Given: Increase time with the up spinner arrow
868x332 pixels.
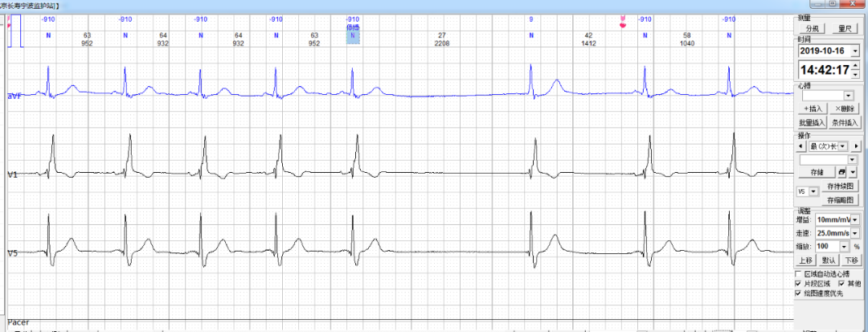Looking at the screenshot, I should point(856,66).
